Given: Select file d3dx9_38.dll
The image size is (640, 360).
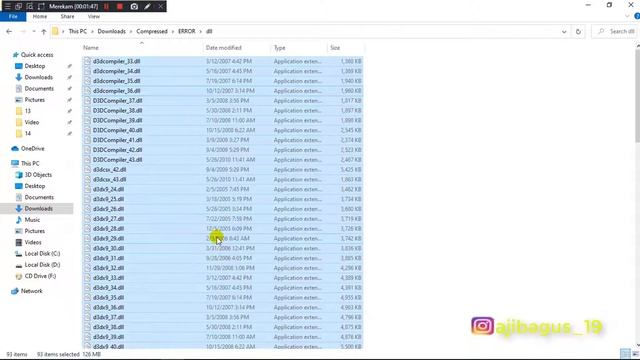Looking at the screenshot, I should (x=108, y=327).
